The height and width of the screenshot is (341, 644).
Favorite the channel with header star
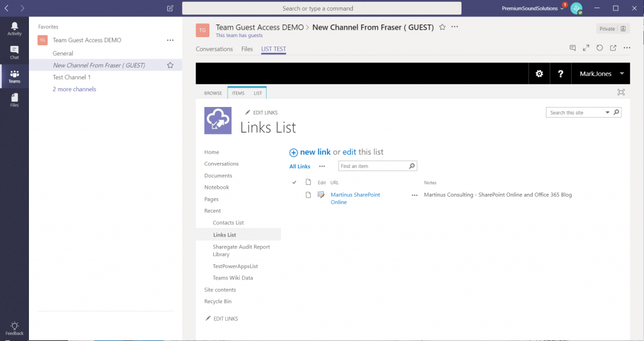[x=442, y=27]
